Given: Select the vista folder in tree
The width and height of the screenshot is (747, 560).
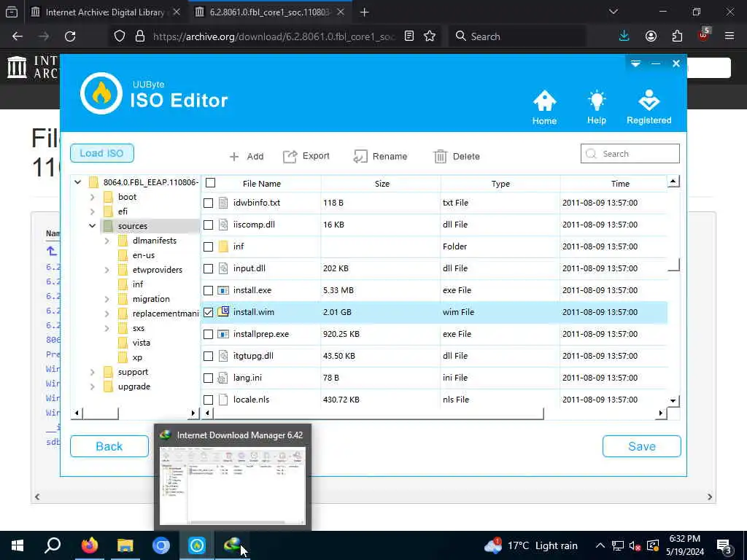Looking at the screenshot, I should 141,343.
